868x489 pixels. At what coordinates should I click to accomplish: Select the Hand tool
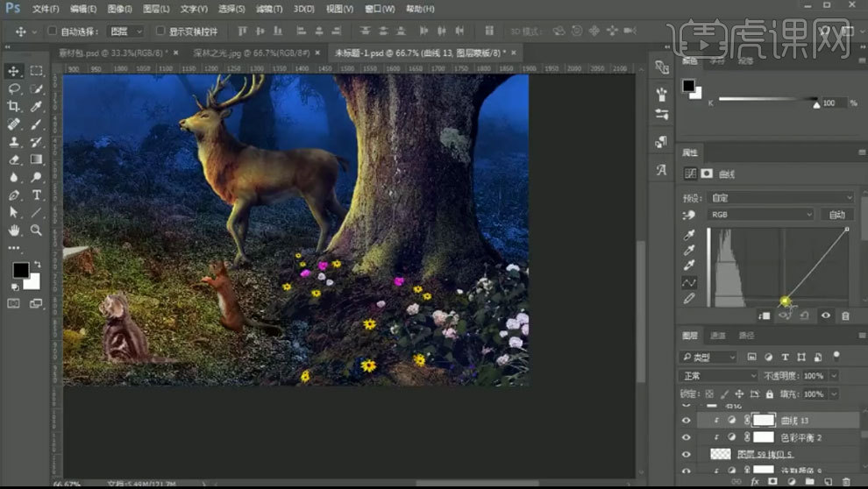tap(14, 230)
